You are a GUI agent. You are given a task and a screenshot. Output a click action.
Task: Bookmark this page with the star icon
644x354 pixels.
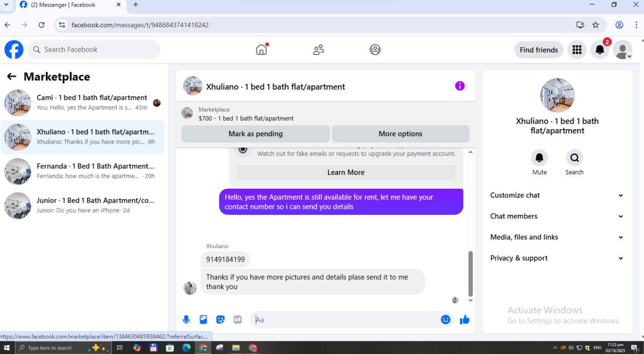click(x=596, y=25)
